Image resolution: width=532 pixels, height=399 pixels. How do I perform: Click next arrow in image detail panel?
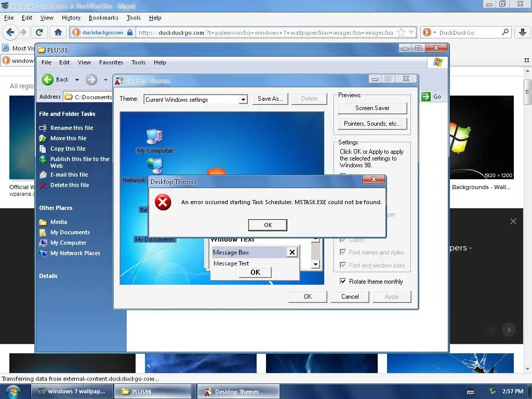[x=509, y=329]
